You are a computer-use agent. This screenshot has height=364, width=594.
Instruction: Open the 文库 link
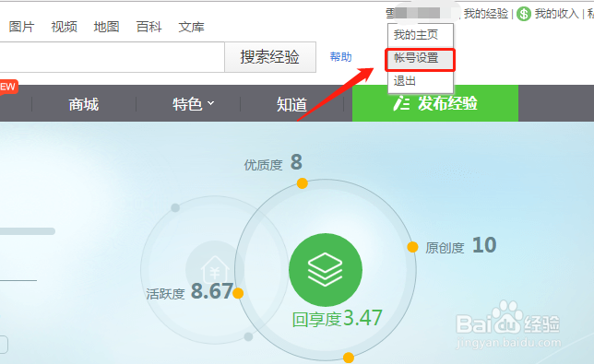(x=191, y=27)
